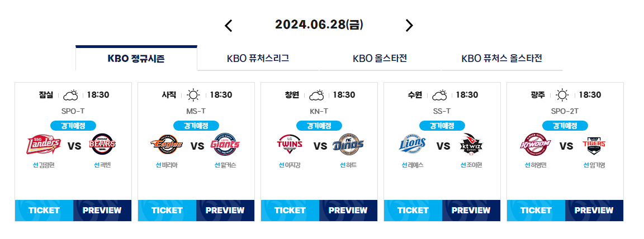The height and width of the screenshot is (239, 644).
Task: Click the KIA Tigers logo
Action: (594, 144)
